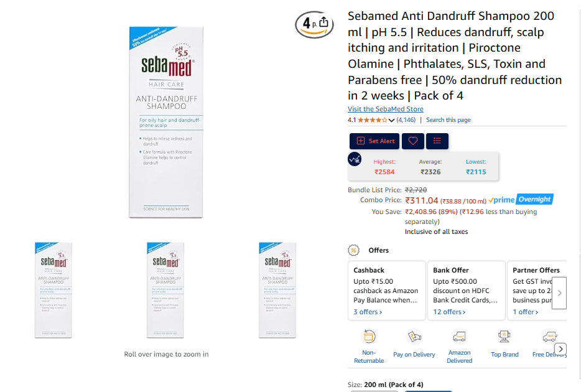Image resolution: width=581 pixels, height=392 pixels.
Task: Click the Top Brand trophy icon
Action: (x=504, y=337)
